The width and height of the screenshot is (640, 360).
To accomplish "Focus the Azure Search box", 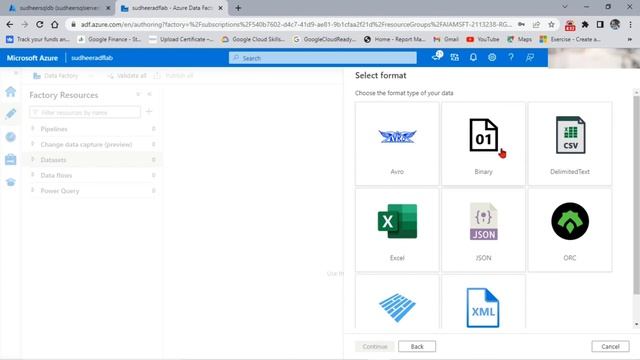I will (x=322, y=58).
